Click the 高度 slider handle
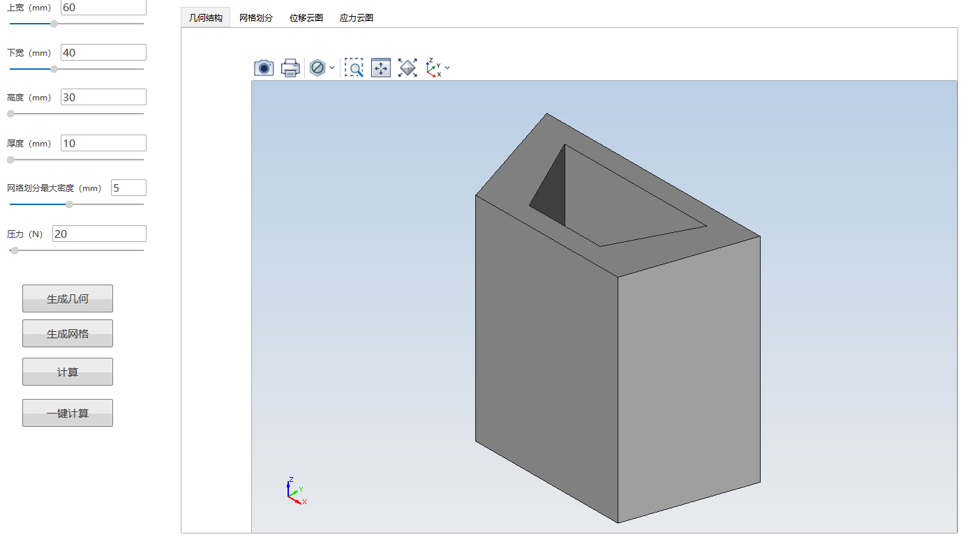The height and width of the screenshot is (560, 970). pos(10,114)
